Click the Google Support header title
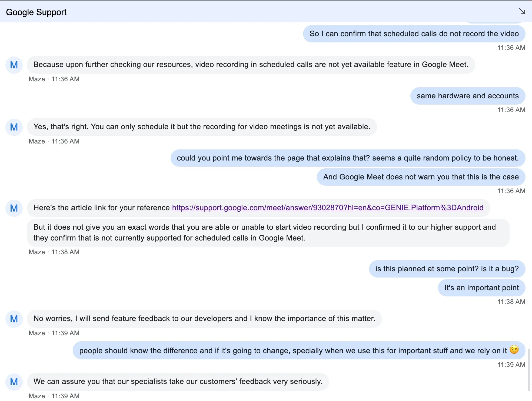The height and width of the screenshot is (401, 532). tap(36, 12)
